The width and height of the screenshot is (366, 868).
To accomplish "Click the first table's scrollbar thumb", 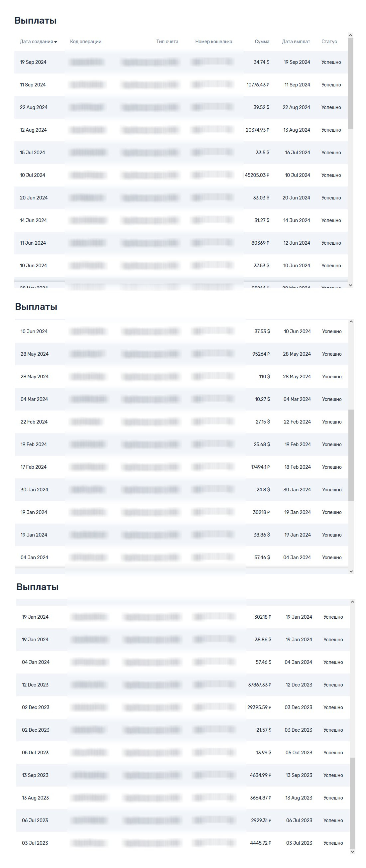I will 350,83.
